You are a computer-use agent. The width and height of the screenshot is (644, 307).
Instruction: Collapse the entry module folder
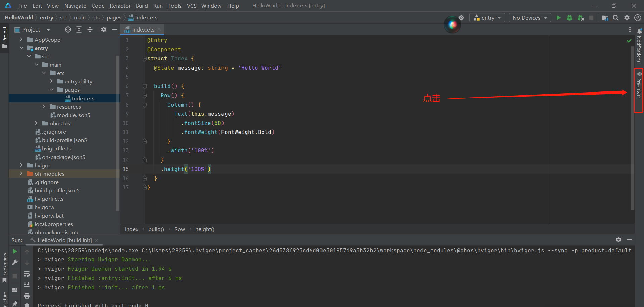click(21, 48)
